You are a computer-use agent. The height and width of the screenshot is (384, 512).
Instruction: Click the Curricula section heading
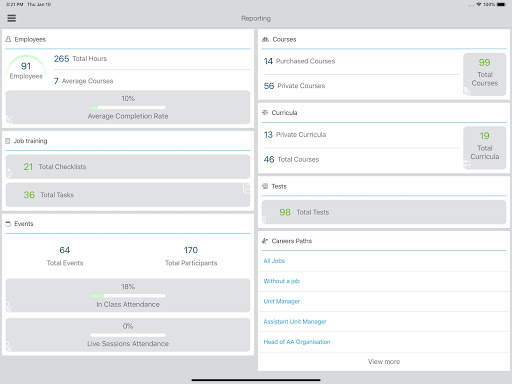coord(284,113)
